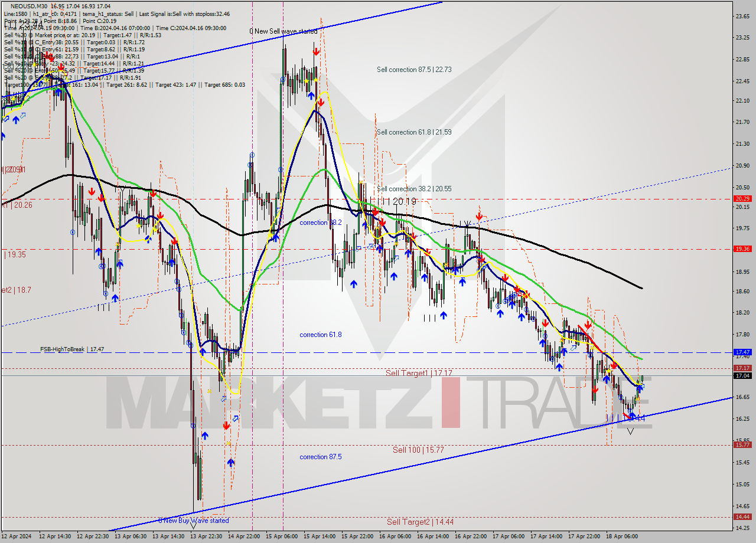Viewport: 756px width, 543px height.
Task: Click the 'Sell correction 38.2 | 20.55' label
Action: 414,189
